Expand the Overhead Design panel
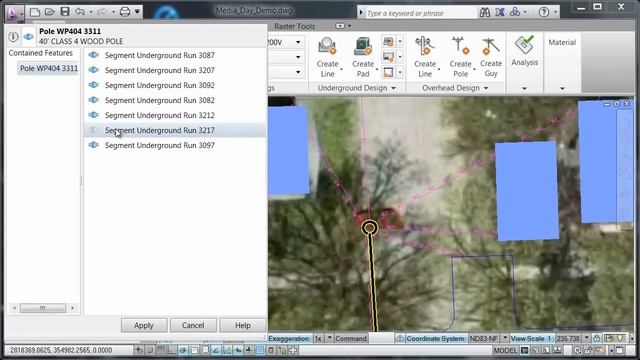 tap(486, 88)
